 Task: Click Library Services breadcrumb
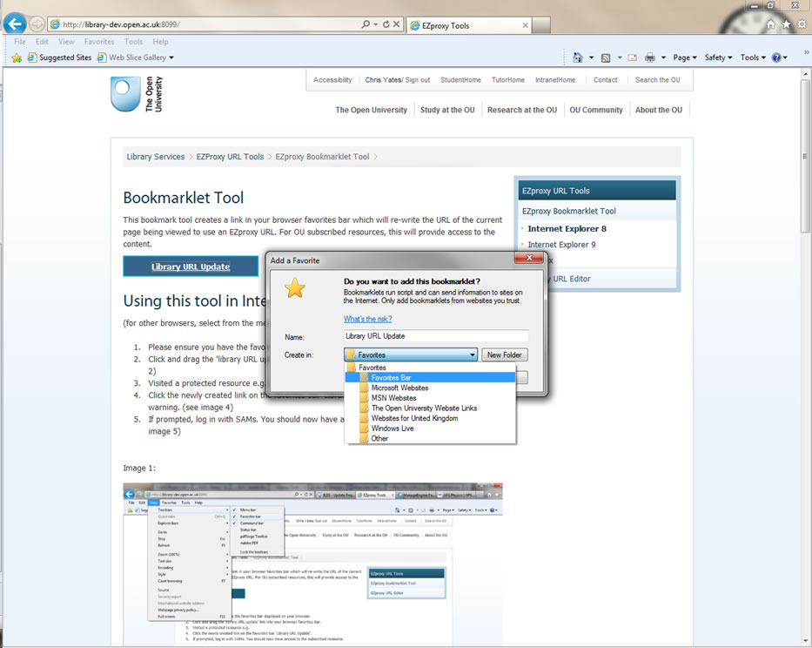[x=156, y=157]
